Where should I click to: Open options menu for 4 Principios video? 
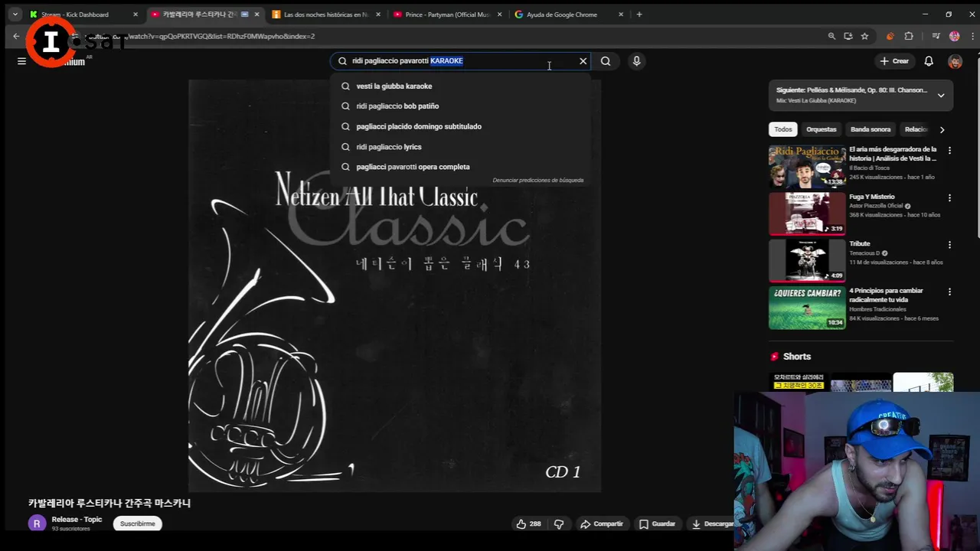pyautogui.click(x=949, y=292)
